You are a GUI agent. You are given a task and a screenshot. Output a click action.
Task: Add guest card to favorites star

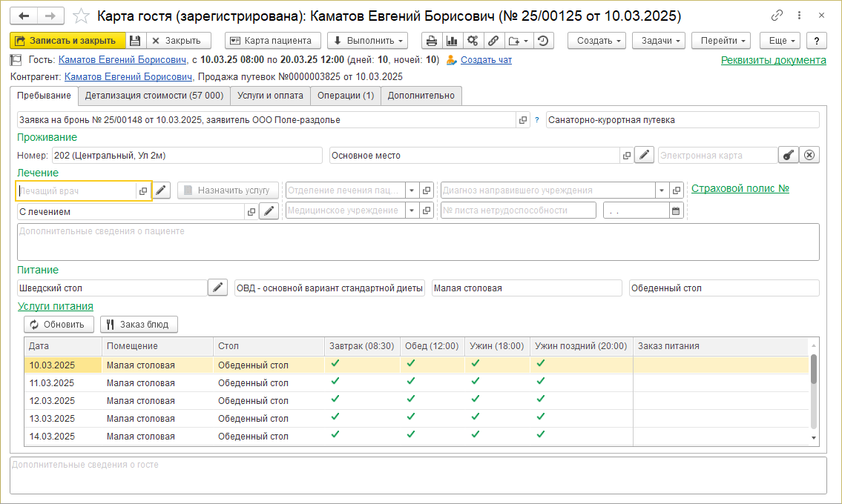[82, 16]
